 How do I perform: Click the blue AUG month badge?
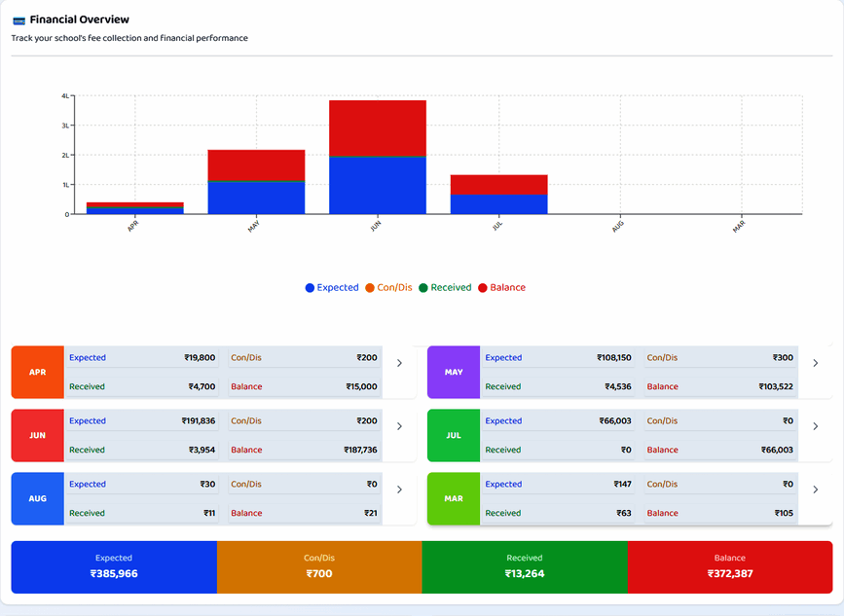click(x=38, y=498)
